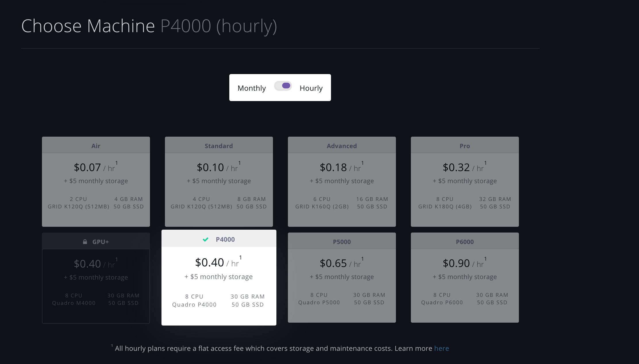Screen dimensions: 639x364
Task: Toggle the Monthly/Hourly billing switch
Action: point(283,86)
